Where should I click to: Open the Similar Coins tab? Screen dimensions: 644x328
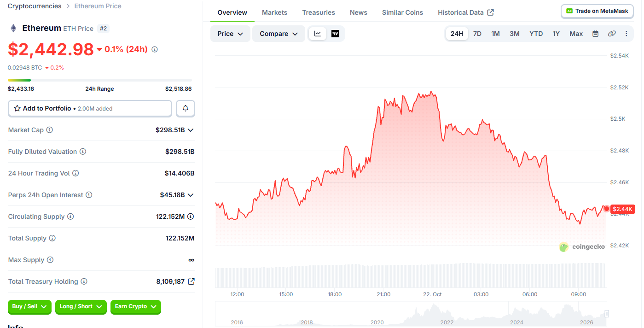tap(402, 12)
